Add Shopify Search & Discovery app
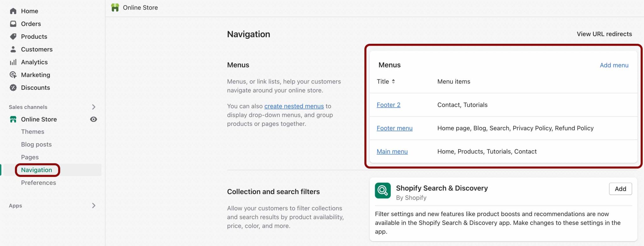 [620, 189]
